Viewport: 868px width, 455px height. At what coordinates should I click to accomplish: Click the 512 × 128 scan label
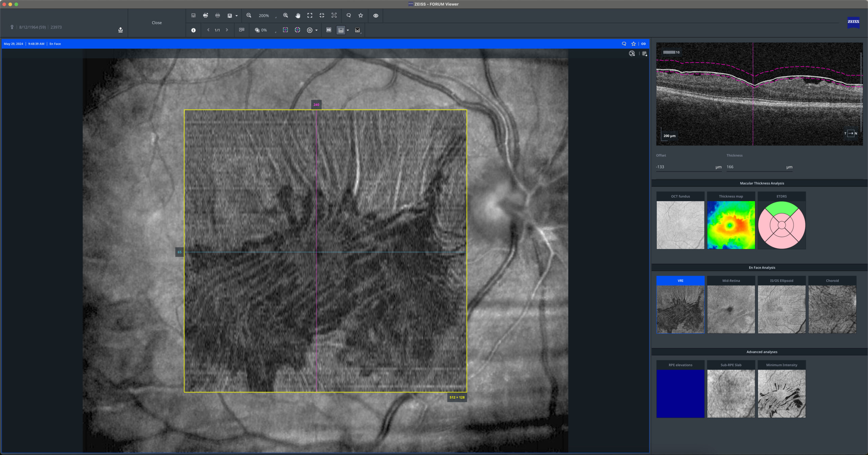[457, 397]
